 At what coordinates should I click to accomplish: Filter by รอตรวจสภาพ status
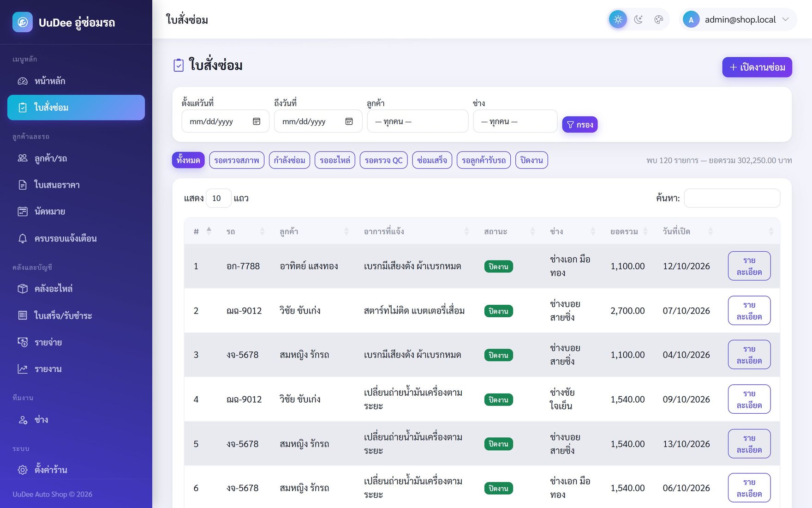237,160
